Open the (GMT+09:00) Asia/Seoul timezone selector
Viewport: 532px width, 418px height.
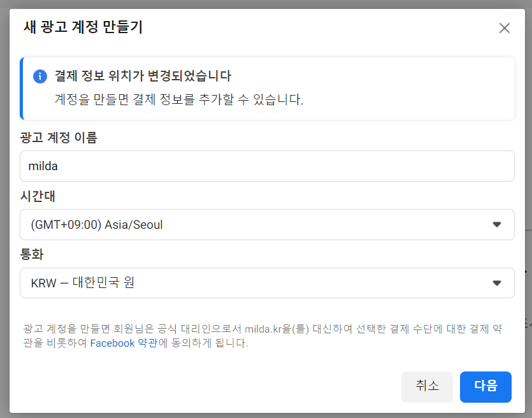click(x=255, y=225)
